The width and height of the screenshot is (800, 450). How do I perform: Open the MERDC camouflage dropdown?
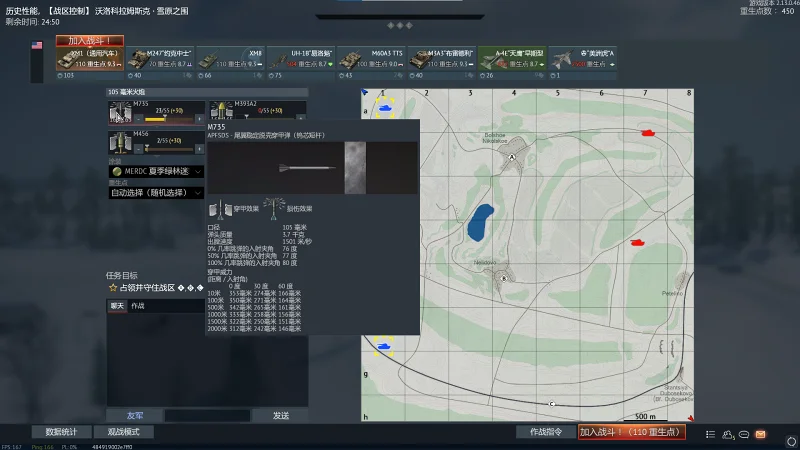[x=156, y=171]
